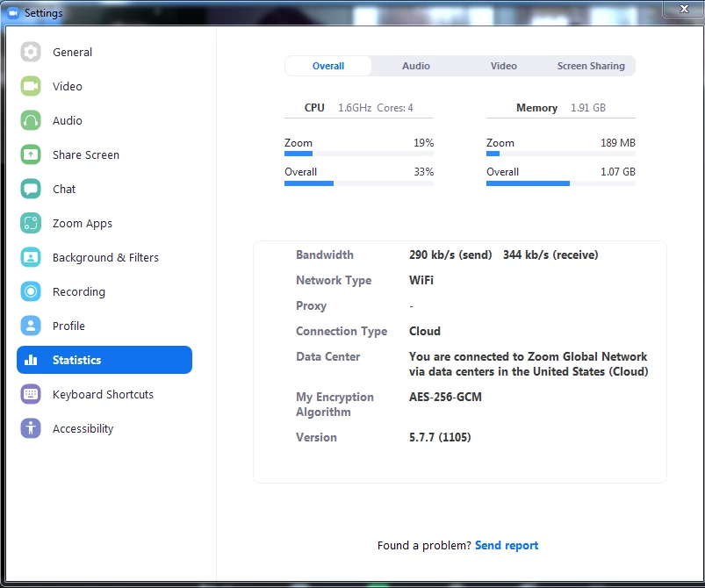Click the '1.6GHz Cores: 4' text
Image resolution: width=705 pixels, height=588 pixels.
[x=376, y=108]
